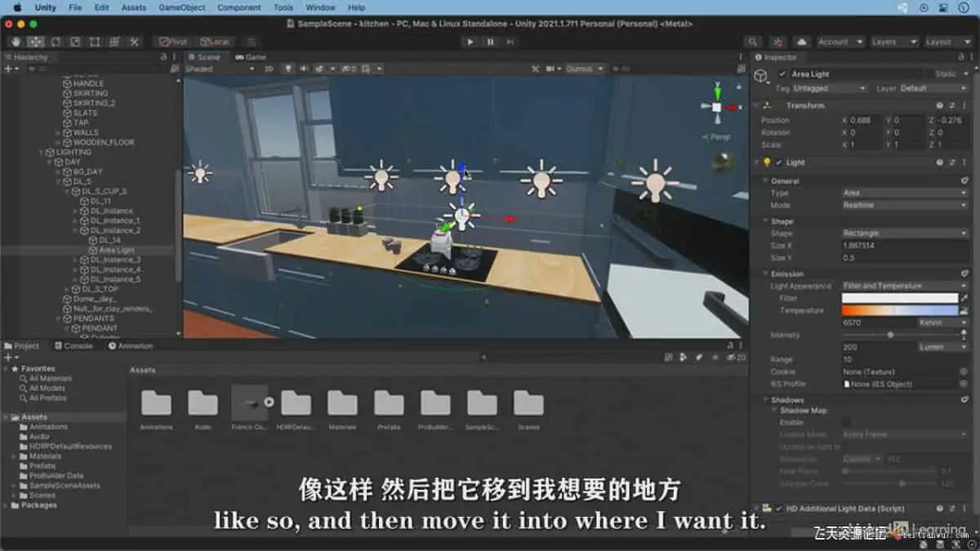
Task: Lock the Hierarchy panel
Action: (x=163, y=57)
